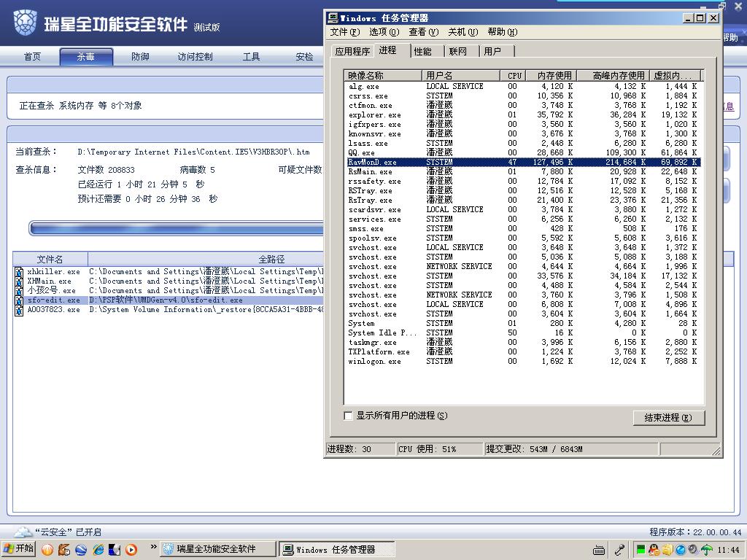Select the QQ.exe process row

[x=522, y=153]
